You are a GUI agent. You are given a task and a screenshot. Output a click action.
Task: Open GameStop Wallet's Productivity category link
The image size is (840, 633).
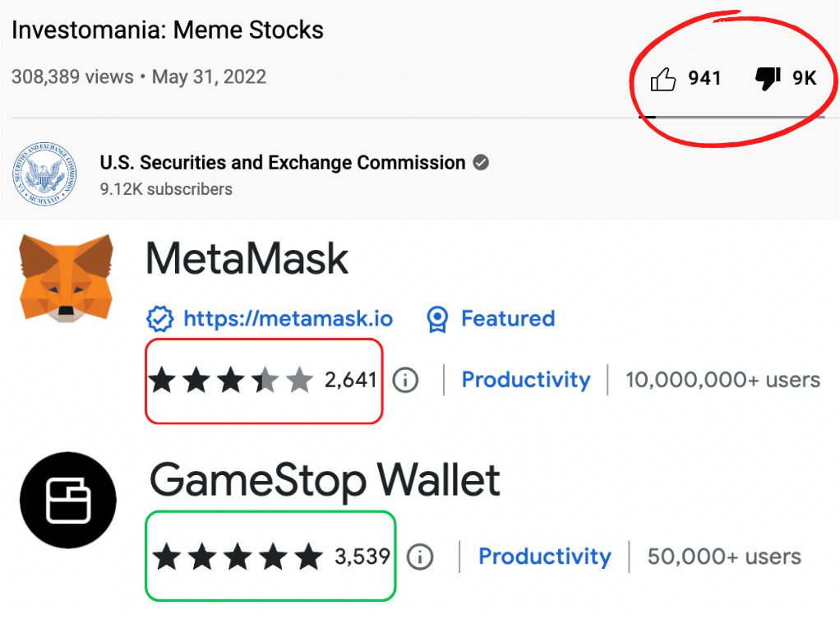click(544, 557)
